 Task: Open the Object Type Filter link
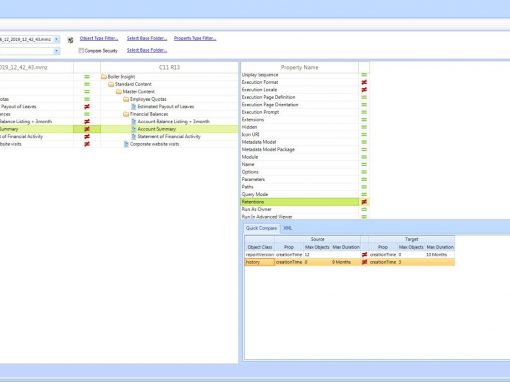(x=99, y=38)
